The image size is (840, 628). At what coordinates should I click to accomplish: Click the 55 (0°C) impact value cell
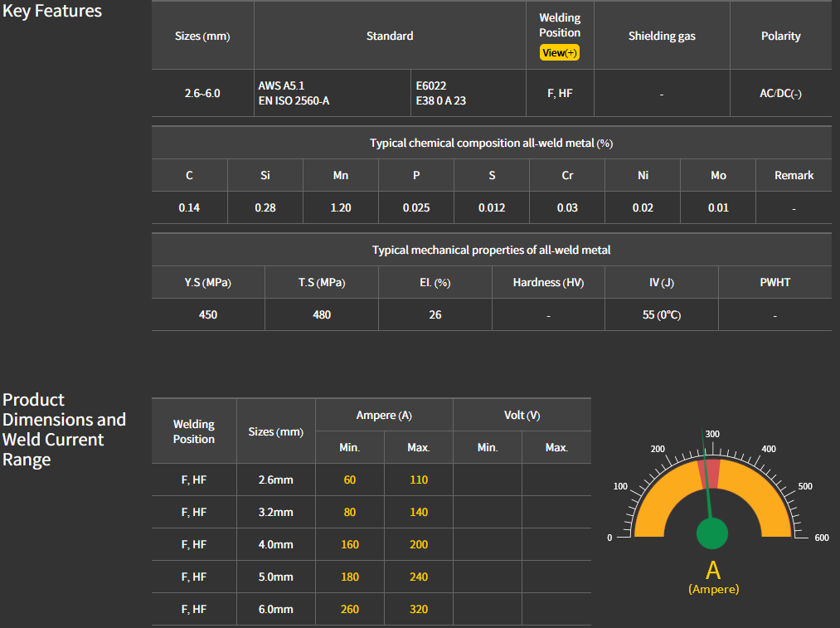pos(661,314)
